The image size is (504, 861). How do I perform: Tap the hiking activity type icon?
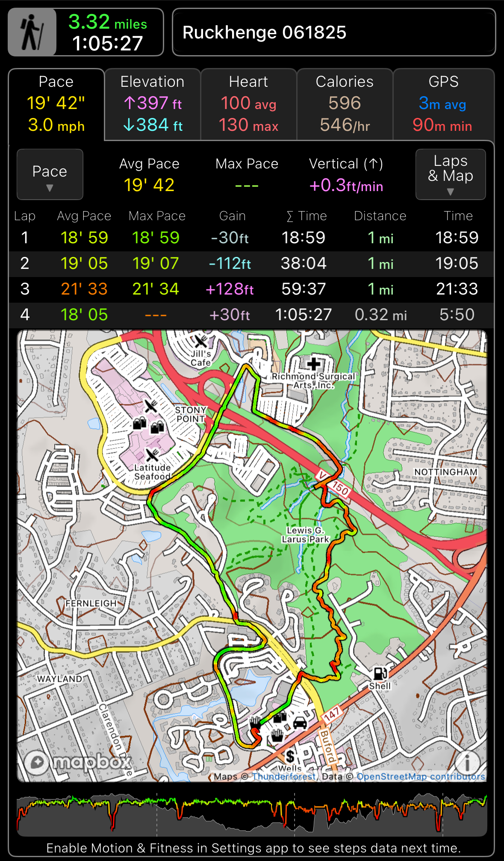32,32
